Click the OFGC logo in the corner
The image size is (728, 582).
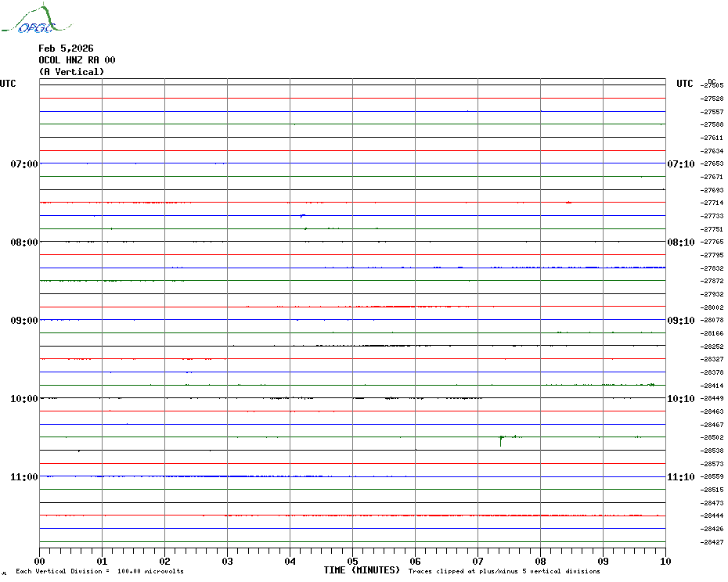(28, 20)
